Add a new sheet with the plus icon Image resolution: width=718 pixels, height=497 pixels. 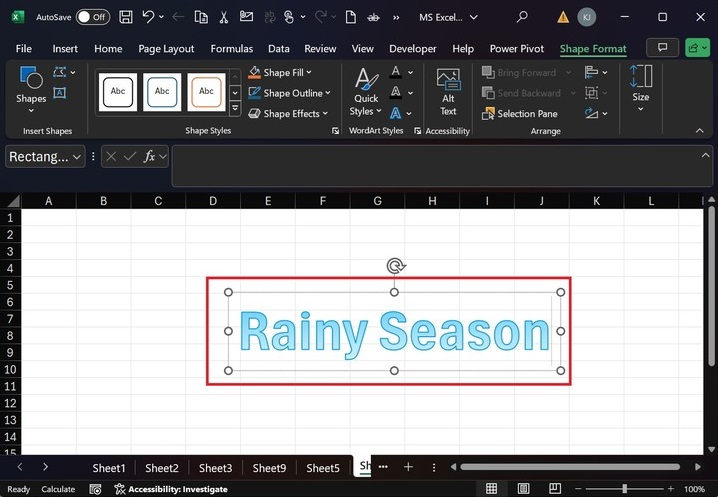(408, 467)
